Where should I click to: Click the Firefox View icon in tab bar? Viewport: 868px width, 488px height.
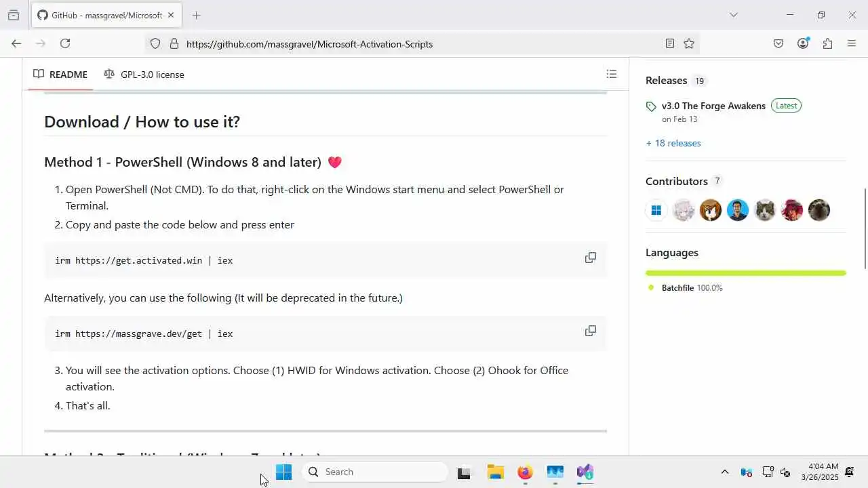[x=14, y=15]
